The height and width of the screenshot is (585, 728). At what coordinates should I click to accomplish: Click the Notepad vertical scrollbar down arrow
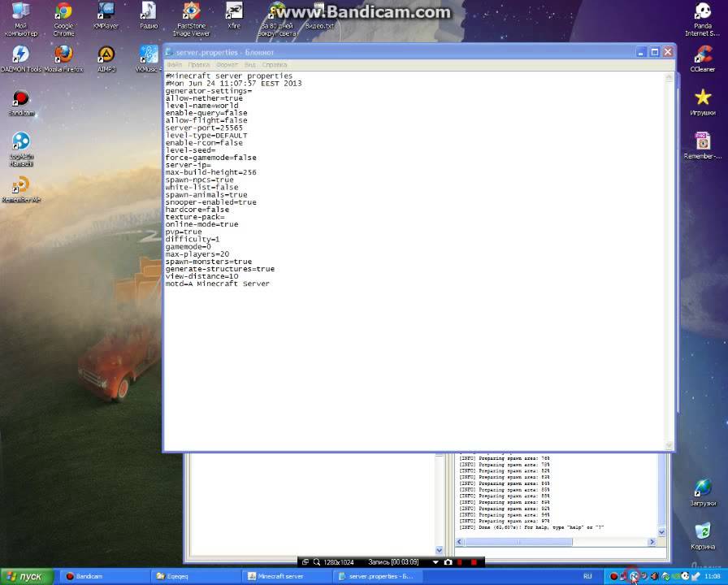click(x=669, y=445)
